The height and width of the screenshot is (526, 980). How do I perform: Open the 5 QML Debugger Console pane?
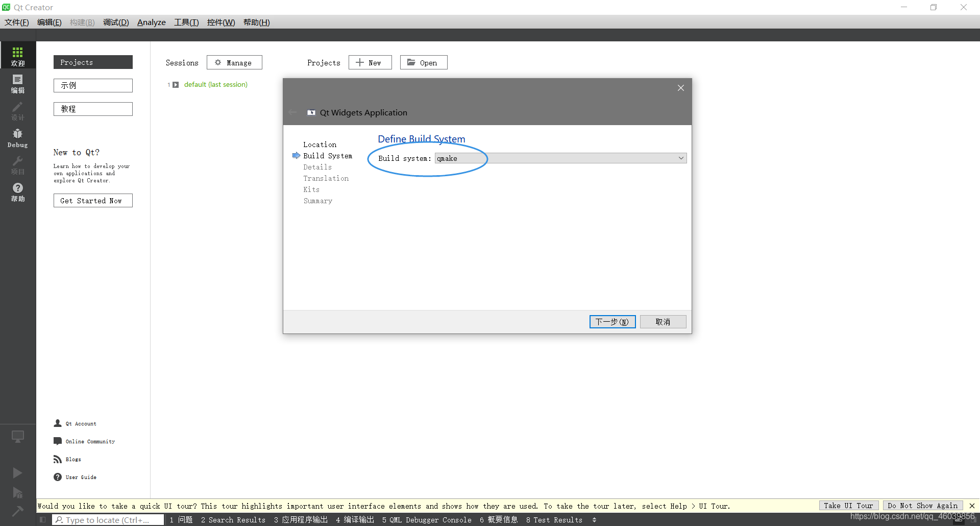click(427, 520)
